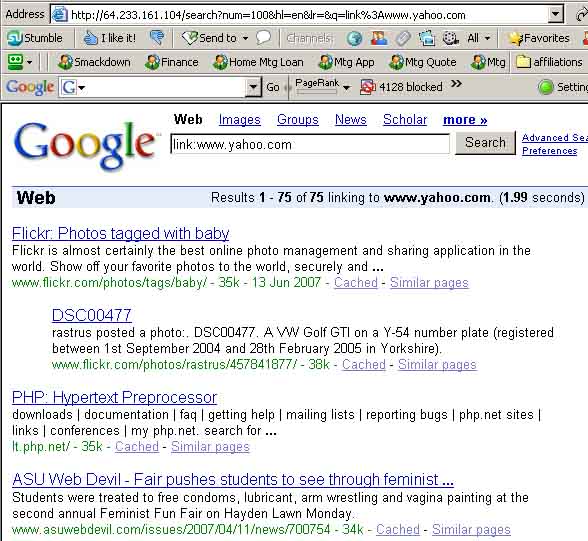Open Cached link for flickr baby result
The image size is (588, 541).
(356, 282)
